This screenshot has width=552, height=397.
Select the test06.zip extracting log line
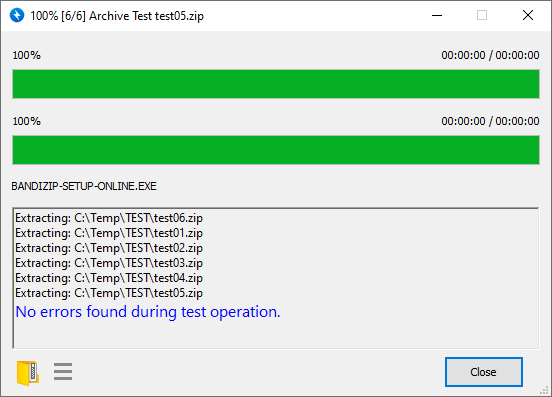coord(109,218)
